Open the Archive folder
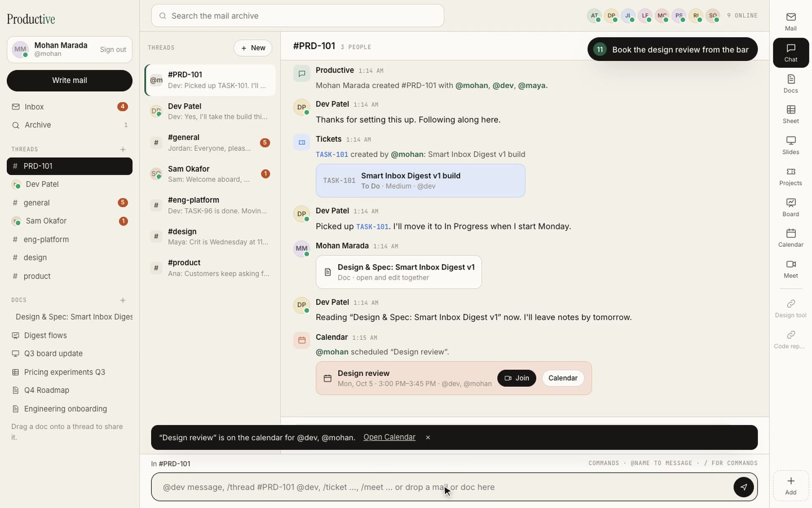Screen dimensions: 812x508 click(x=69, y=125)
